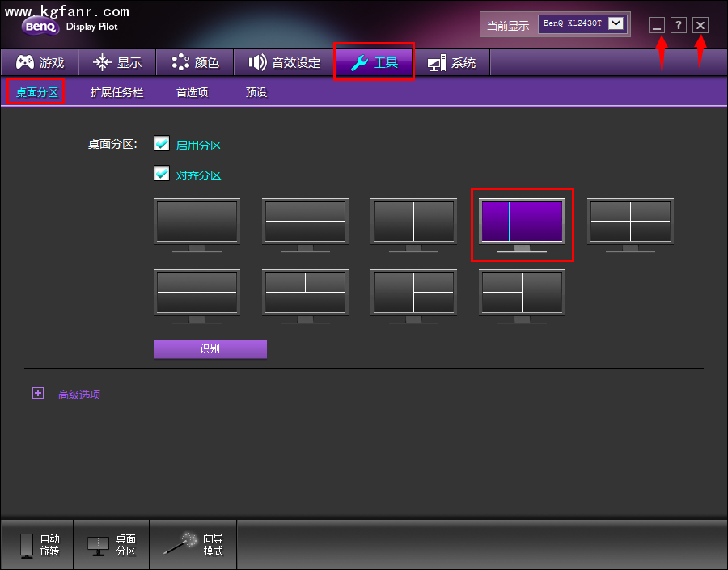Viewport: 728px width, 570px height.
Task: Switch to the 游戏 tab
Action: tap(40, 62)
